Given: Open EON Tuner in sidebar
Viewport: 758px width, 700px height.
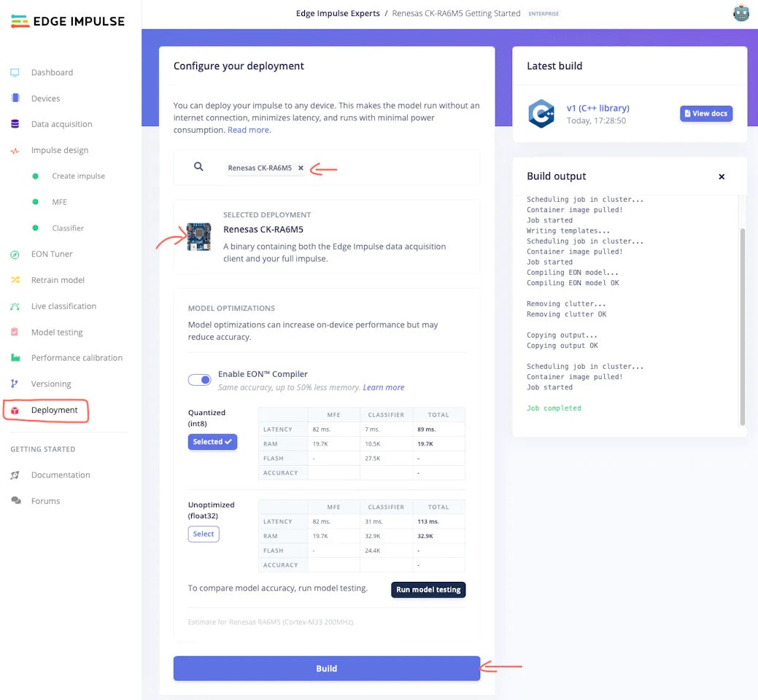Looking at the screenshot, I should point(52,254).
